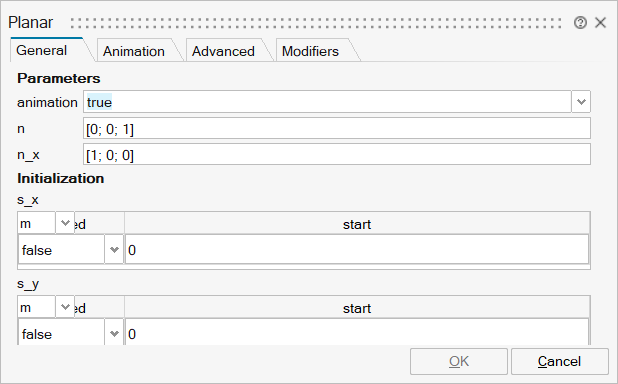Screen dimensions: 618x384
Task: Expand the s_x fixed false dropdown
Action: (114, 250)
